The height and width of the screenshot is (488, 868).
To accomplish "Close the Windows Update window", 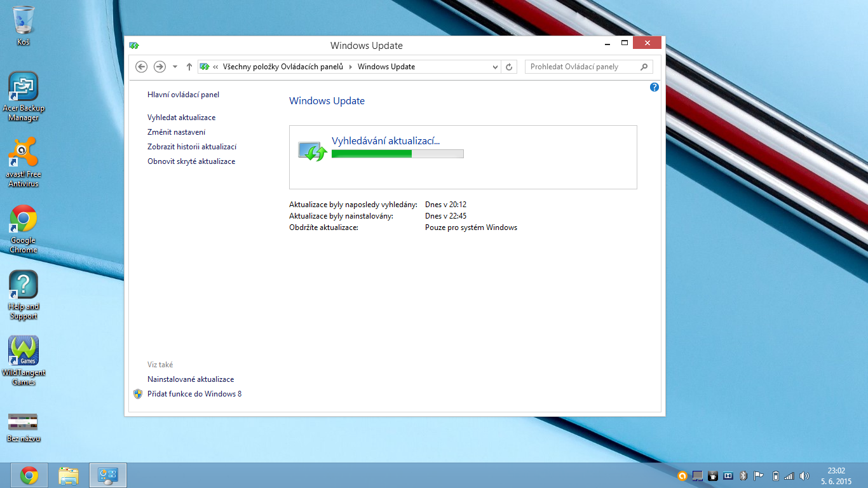I will click(647, 43).
